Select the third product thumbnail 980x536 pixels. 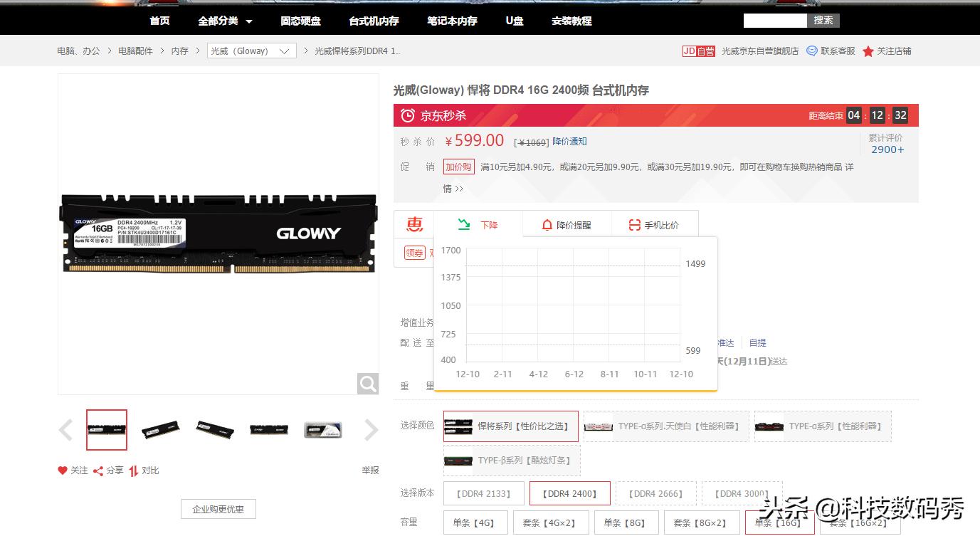pyautogui.click(x=215, y=430)
